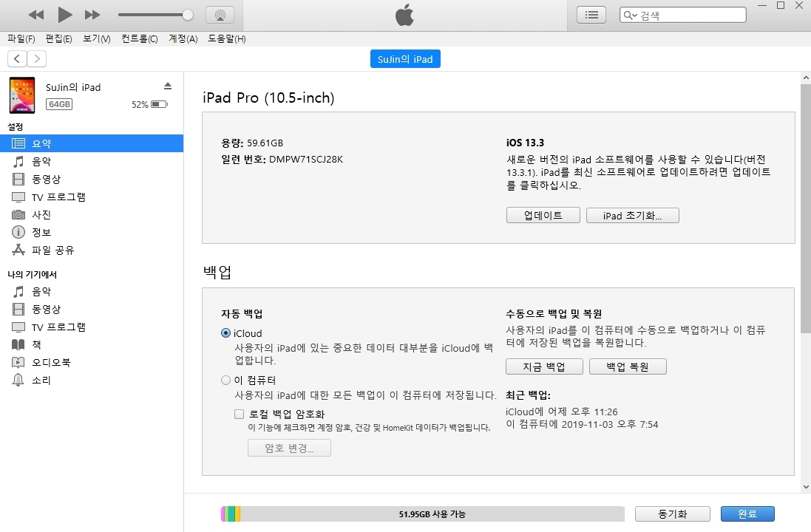
Task: Click the 이 컴퓨터에 2019-11-03 backup text
Action: click(582, 424)
